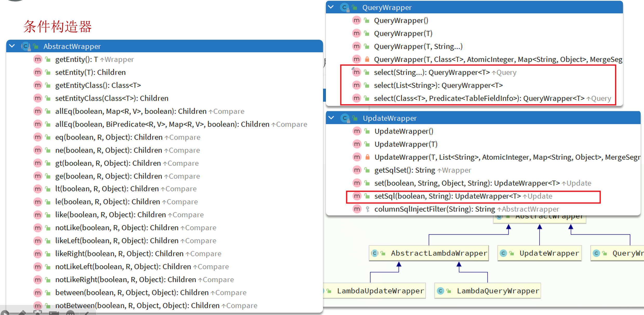Click the class icon on LambdaQueryWrapper diagram node

coord(440,291)
